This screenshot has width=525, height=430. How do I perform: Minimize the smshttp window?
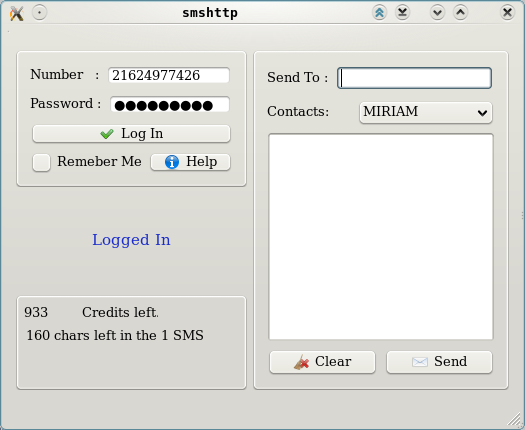pos(437,13)
